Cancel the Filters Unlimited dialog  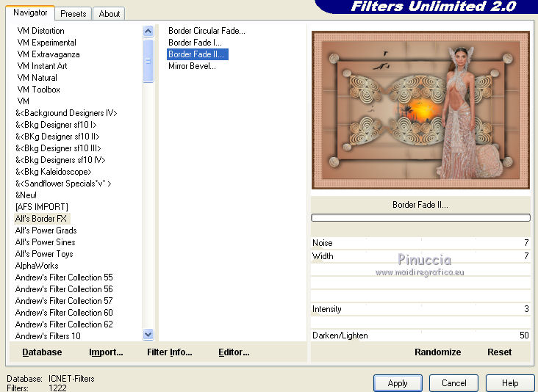pyautogui.click(x=453, y=382)
